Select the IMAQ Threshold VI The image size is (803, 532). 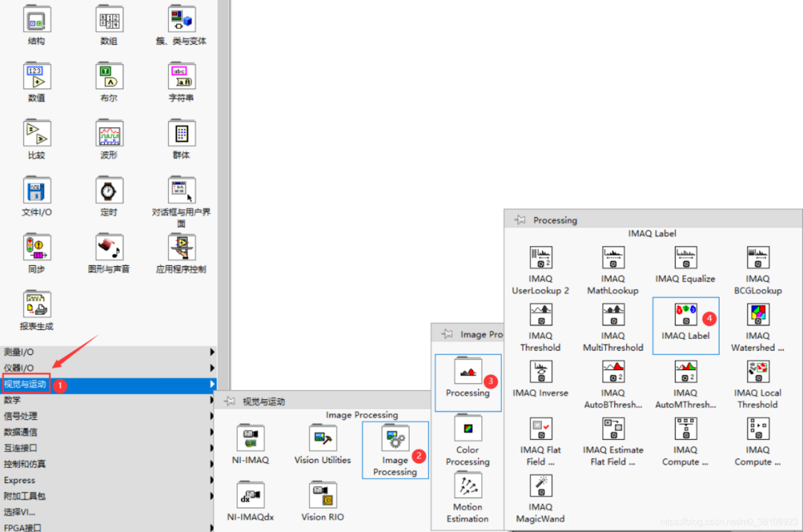tap(541, 314)
